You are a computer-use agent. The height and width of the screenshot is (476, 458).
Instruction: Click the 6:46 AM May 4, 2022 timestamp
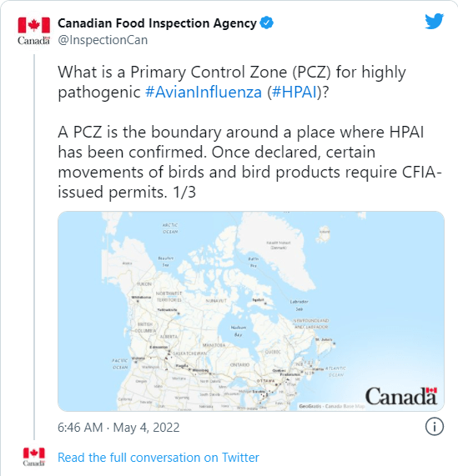118,428
